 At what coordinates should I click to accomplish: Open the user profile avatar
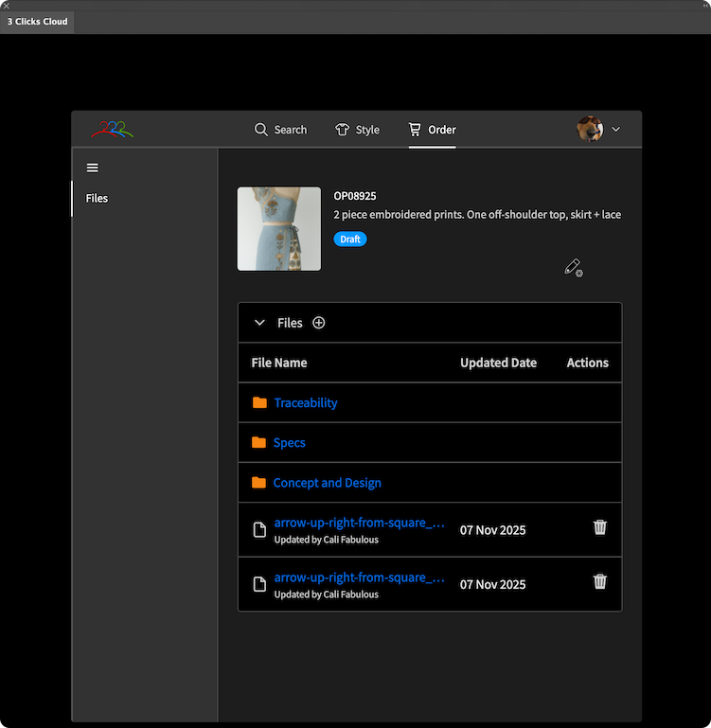(x=589, y=129)
